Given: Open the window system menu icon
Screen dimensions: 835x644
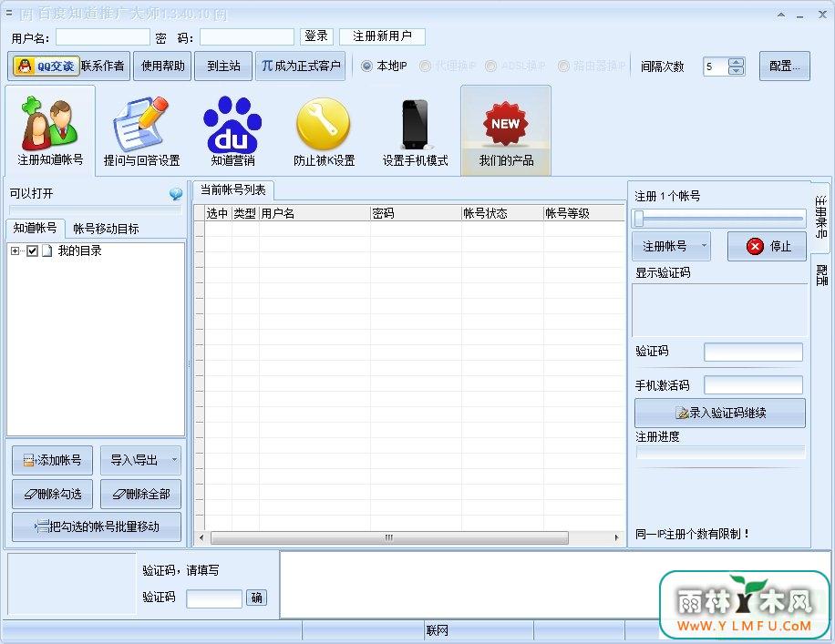Looking at the screenshot, I should 8,13.
